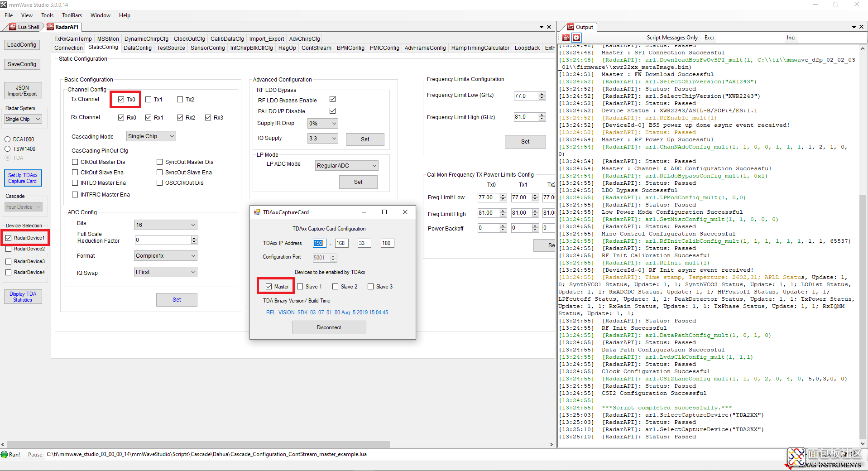The image size is (868, 471).
Task: Open the Supply IR Drop dropdown
Action: (323, 124)
